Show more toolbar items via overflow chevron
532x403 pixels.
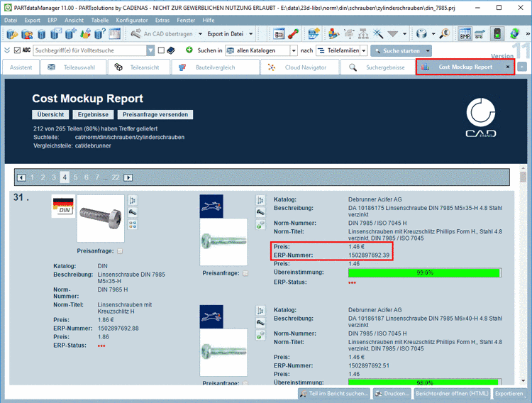528,34
